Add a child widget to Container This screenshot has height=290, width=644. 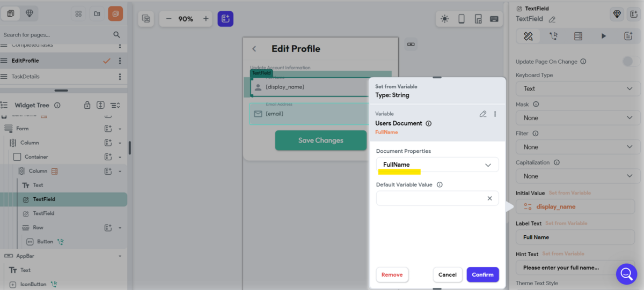point(108,157)
